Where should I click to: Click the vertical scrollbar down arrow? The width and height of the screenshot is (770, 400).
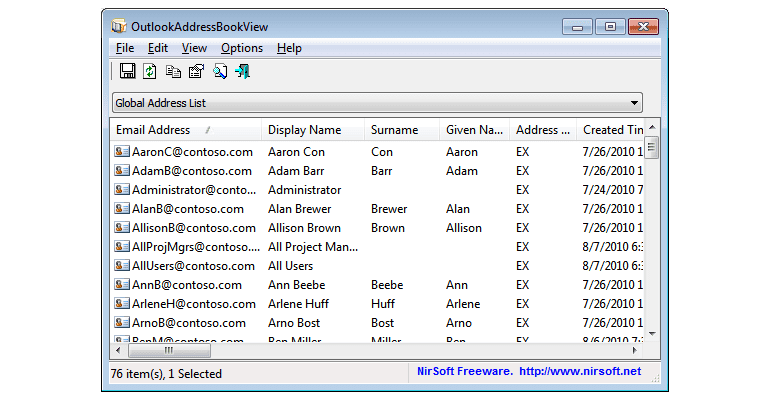click(652, 334)
